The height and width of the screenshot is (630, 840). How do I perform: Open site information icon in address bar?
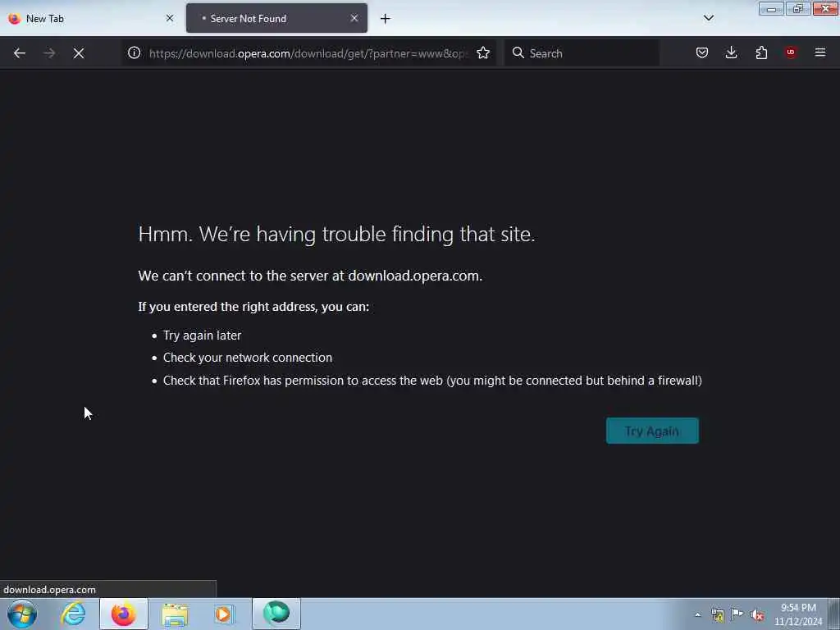[134, 52]
